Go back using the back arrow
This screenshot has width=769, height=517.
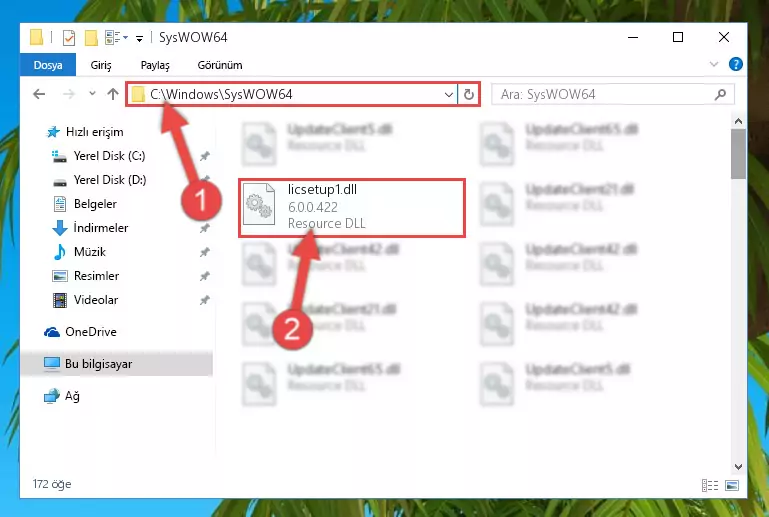click(x=39, y=94)
